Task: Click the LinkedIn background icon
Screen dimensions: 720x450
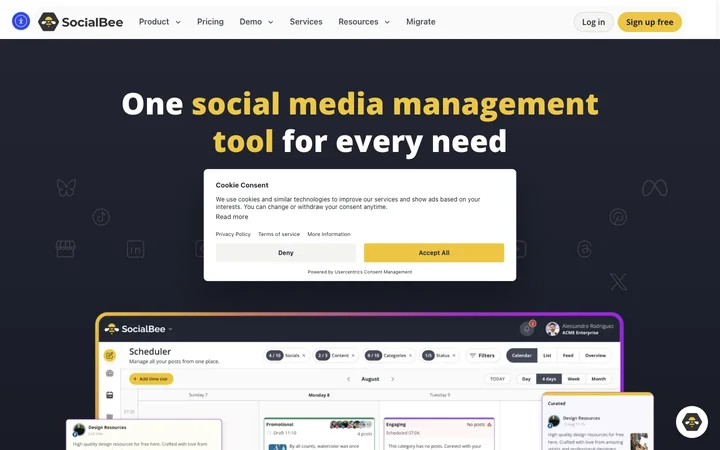Action: click(135, 249)
